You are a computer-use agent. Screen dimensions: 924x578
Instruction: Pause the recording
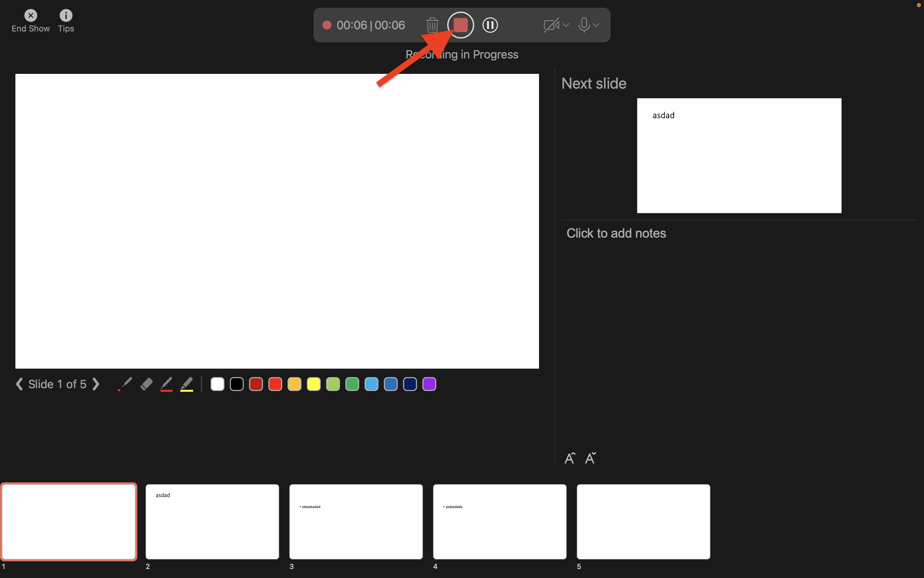click(490, 25)
